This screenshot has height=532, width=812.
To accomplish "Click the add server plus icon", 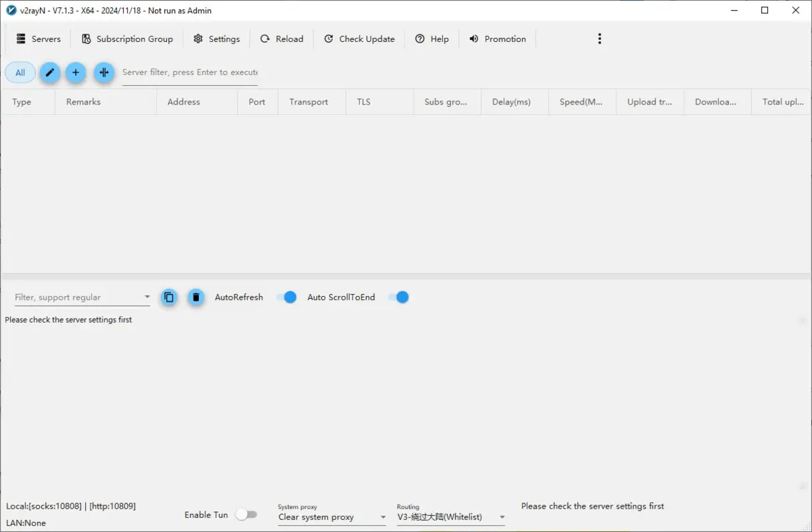I will [x=76, y=72].
